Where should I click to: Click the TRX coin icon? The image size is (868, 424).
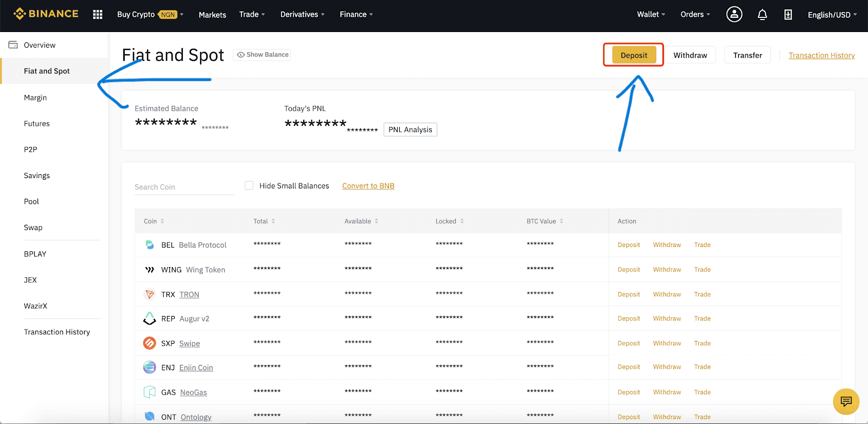pos(149,294)
